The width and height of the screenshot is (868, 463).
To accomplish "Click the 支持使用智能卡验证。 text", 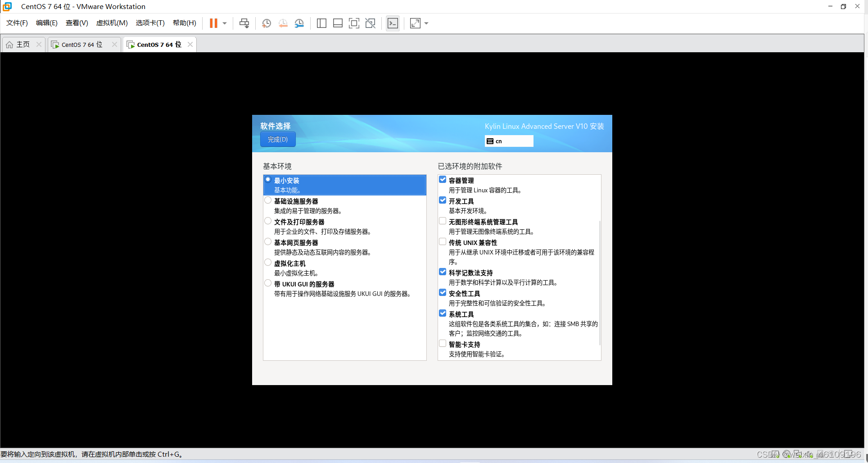I will (x=477, y=354).
